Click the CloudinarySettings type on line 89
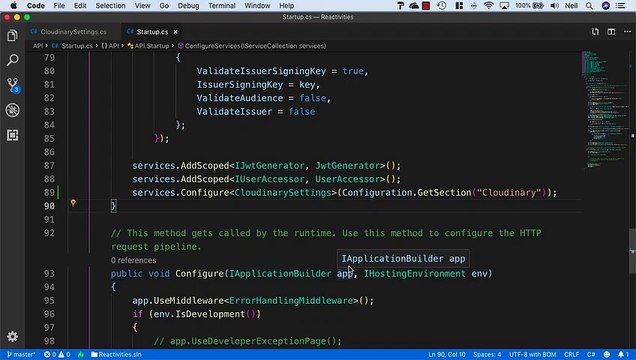This screenshot has width=636, height=360. pos(283,193)
